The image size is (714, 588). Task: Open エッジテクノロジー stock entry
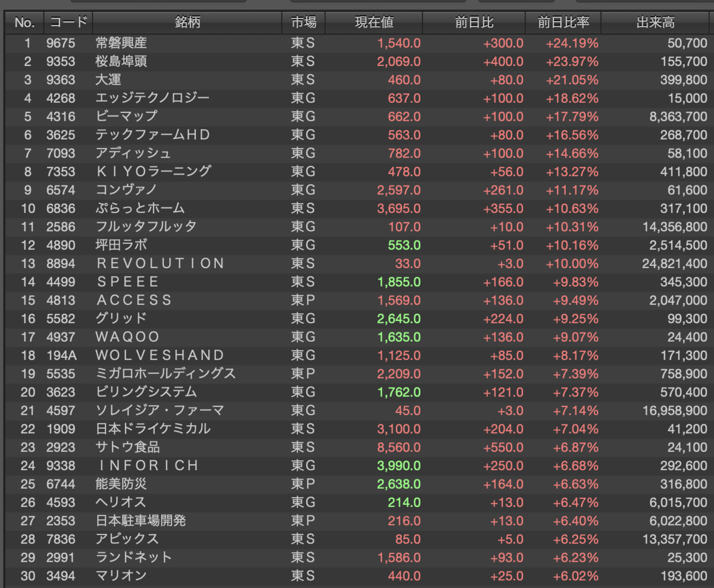152,98
